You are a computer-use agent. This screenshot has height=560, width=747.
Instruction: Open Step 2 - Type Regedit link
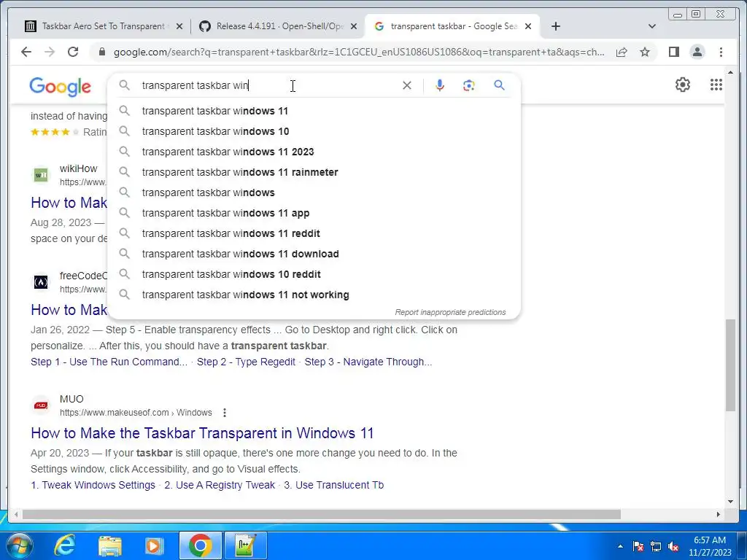click(x=247, y=362)
